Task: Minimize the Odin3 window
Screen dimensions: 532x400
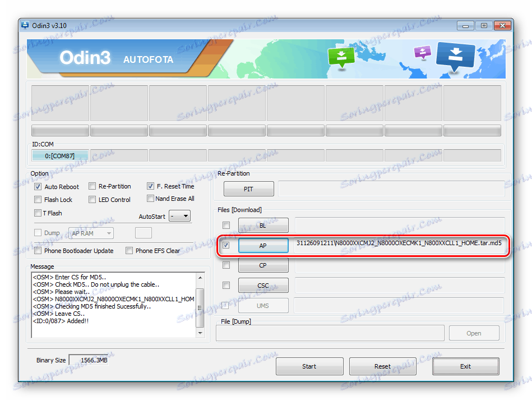Action: click(466, 25)
